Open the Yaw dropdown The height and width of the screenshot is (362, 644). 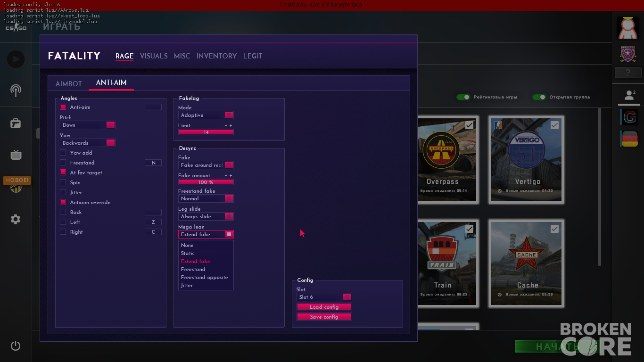[x=88, y=143]
